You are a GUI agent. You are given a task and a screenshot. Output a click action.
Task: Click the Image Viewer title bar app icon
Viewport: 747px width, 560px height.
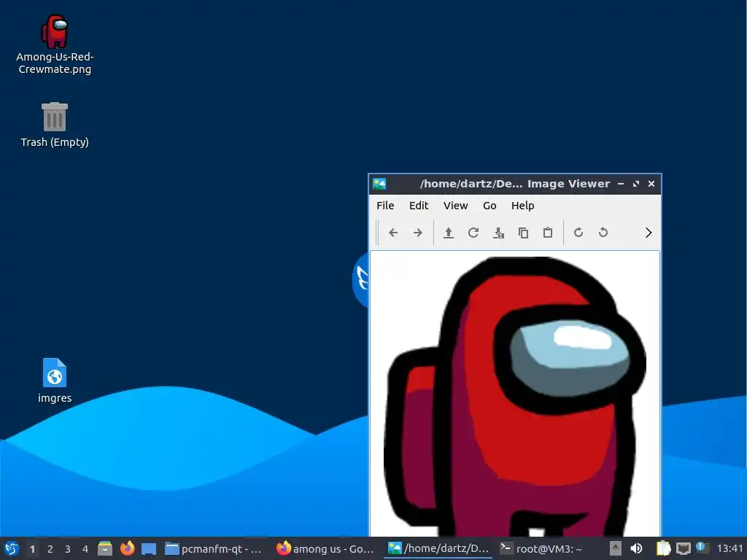point(379,184)
